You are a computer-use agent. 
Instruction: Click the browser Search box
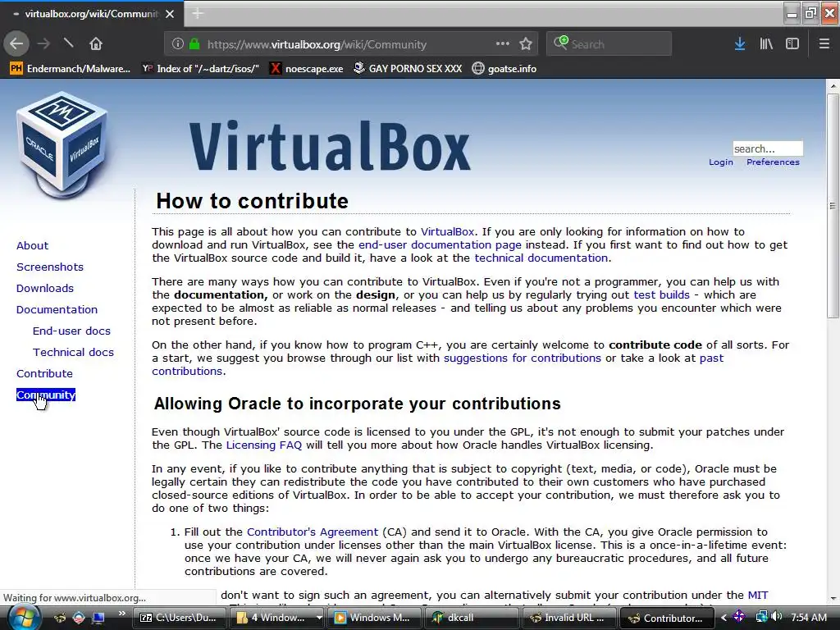pyautogui.click(x=609, y=44)
